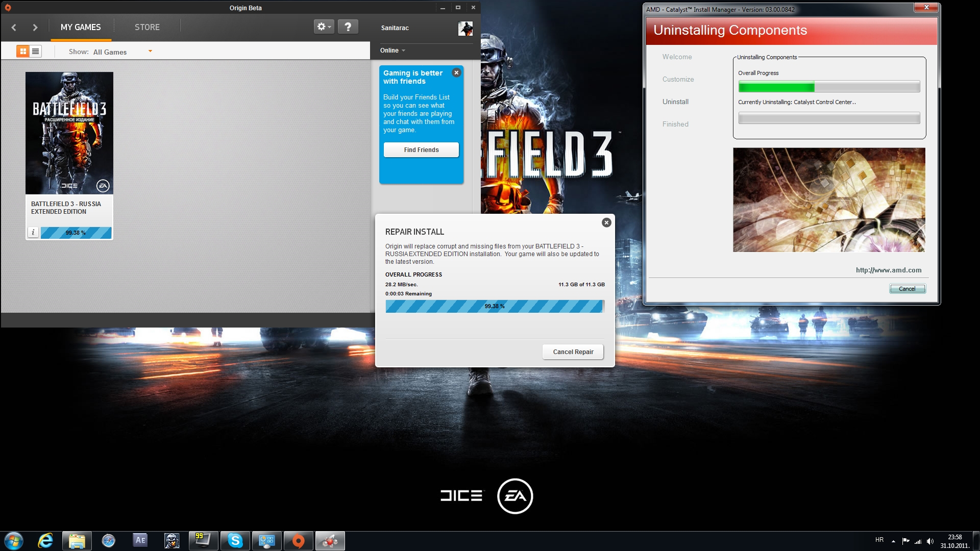Click the game info 'i' icon
Screen dimensions: 980x551
coord(33,233)
